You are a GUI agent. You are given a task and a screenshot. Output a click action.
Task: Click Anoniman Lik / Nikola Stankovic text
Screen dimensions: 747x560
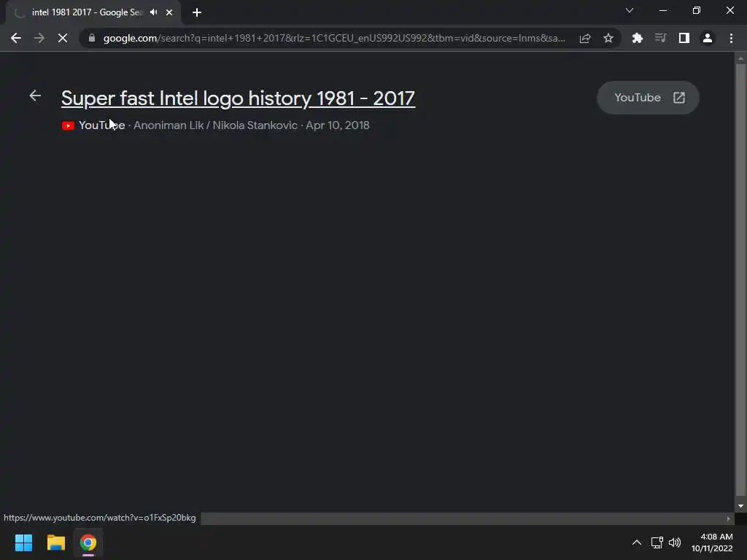click(215, 125)
